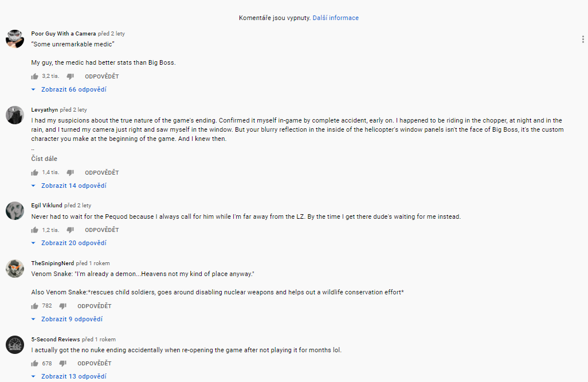Like Poor Guy With a Camera's comment
Screen dimensions: 588x382
point(35,76)
